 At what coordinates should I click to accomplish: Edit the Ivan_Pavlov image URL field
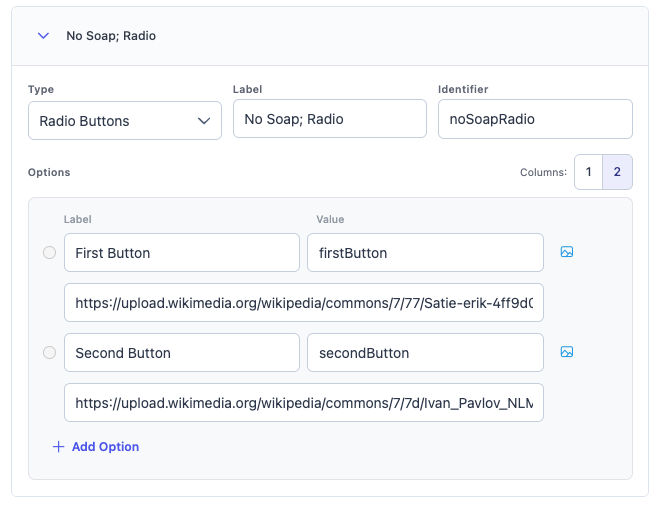pyautogui.click(x=304, y=402)
